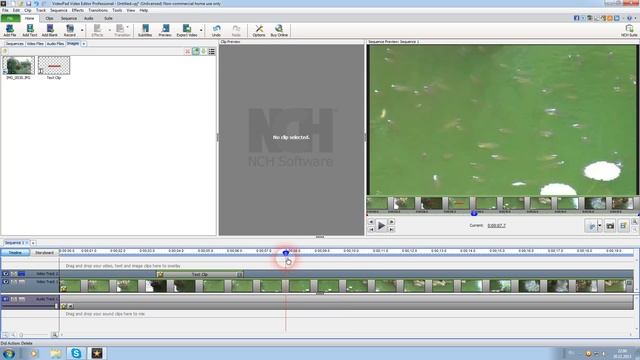
Task: Select the Storyboard view button
Action: point(44,253)
